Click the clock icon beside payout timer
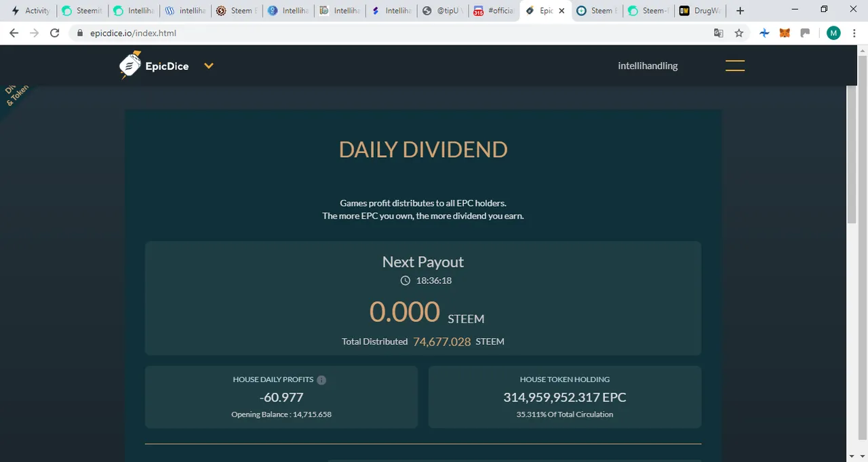This screenshot has width=868, height=462. tap(406, 280)
